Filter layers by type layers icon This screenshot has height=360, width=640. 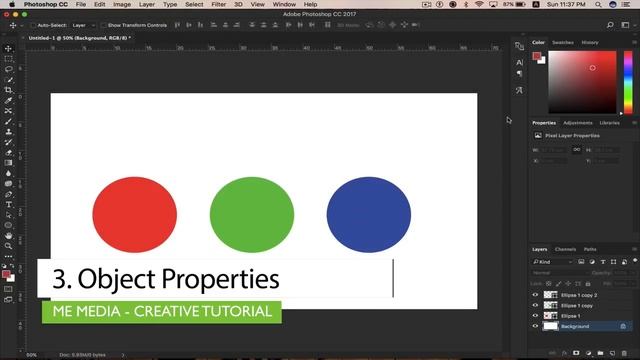tap(603, 262)
